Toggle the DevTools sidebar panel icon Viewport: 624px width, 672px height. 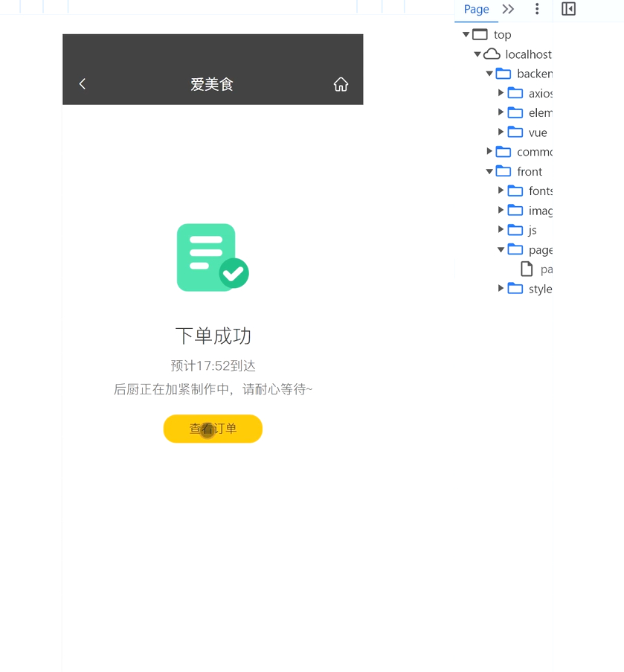568,9
